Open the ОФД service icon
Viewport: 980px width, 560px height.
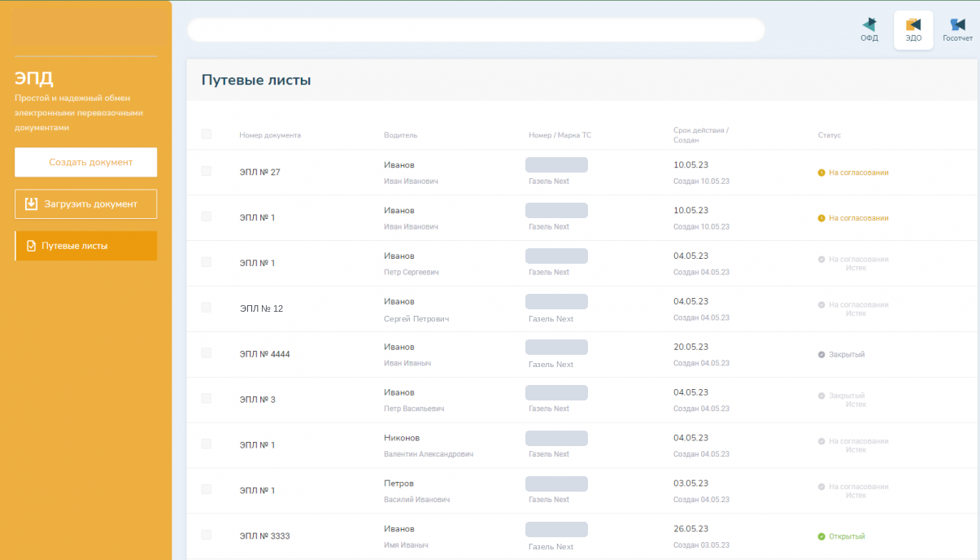pos(869,24)
